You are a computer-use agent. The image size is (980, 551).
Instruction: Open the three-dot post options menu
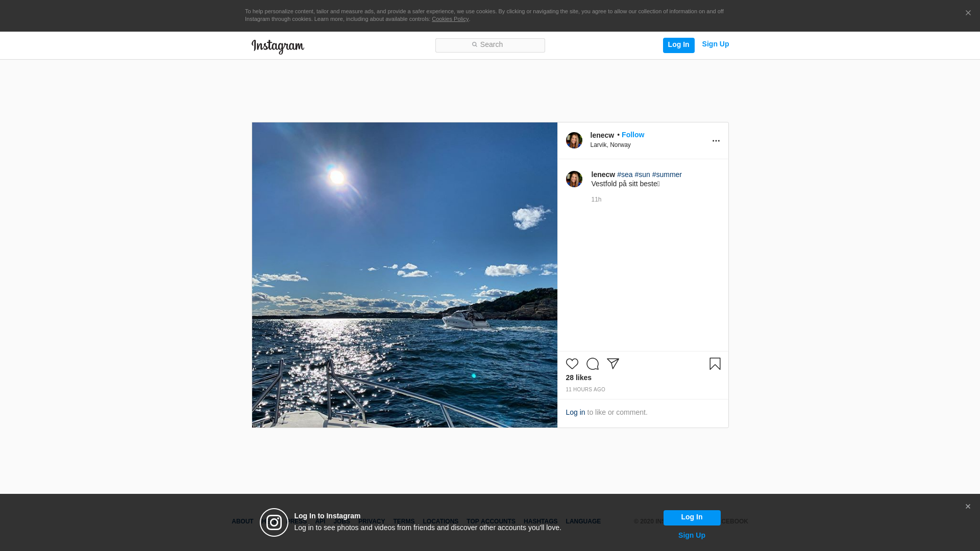tap(716, 141)
